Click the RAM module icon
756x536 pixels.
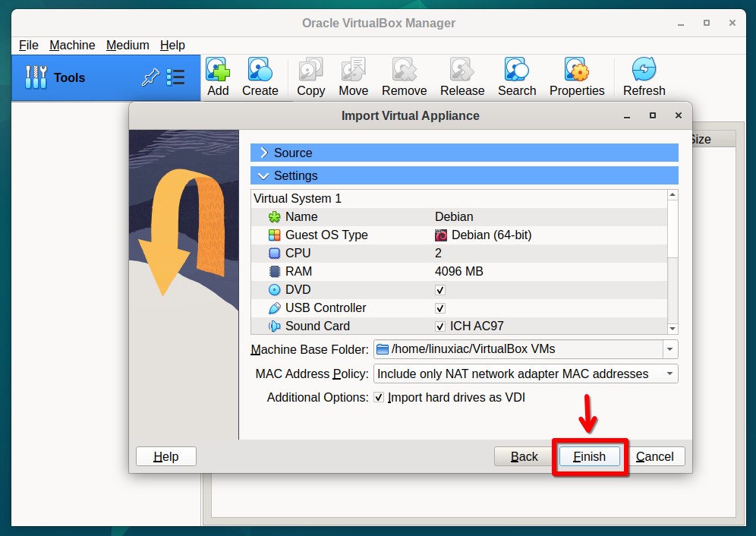(274, 272)
